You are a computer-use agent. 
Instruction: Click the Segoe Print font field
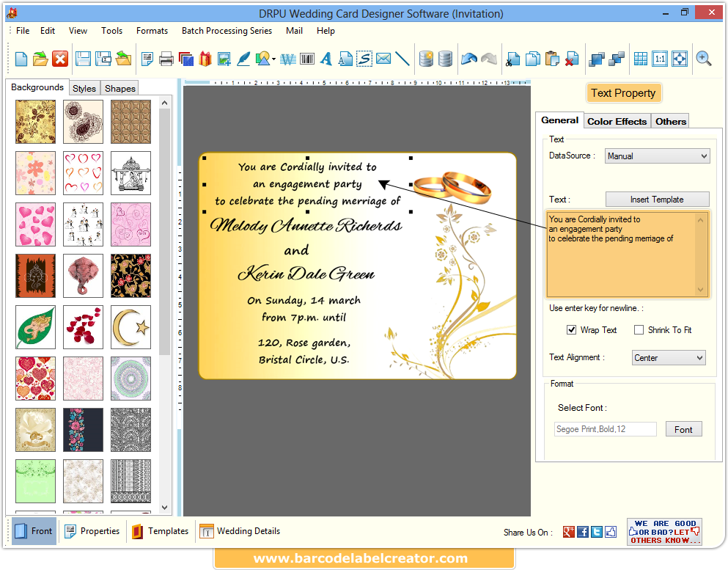click(606, 429)
